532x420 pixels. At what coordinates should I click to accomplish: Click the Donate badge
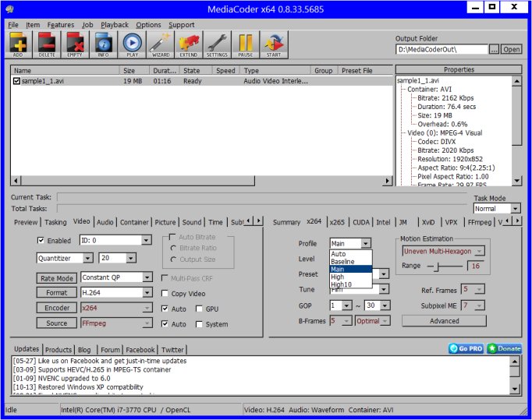click(505, 348)
